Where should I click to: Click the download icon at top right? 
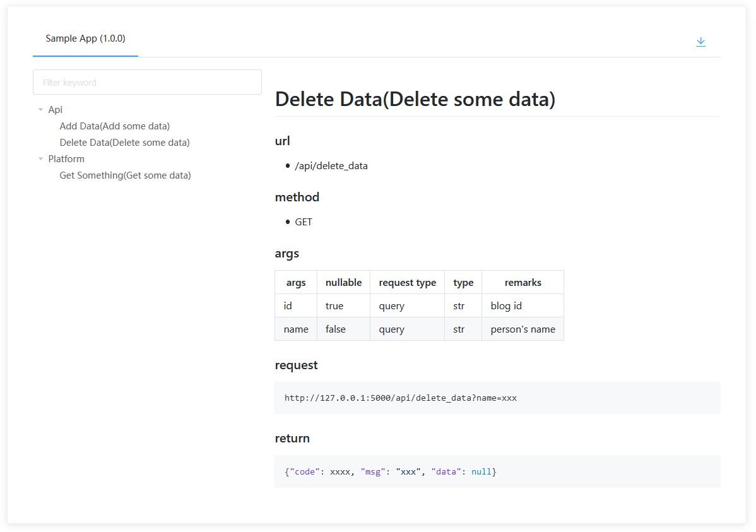coord(700,42)
